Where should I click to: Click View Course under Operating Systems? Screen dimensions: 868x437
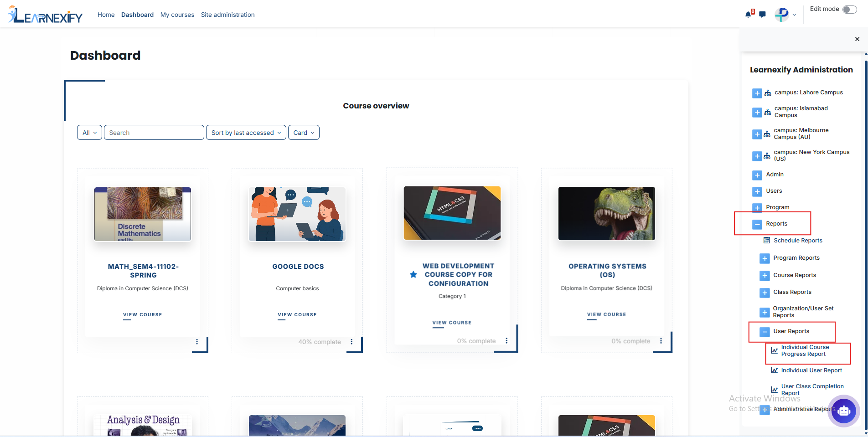(x=607, y=314)
